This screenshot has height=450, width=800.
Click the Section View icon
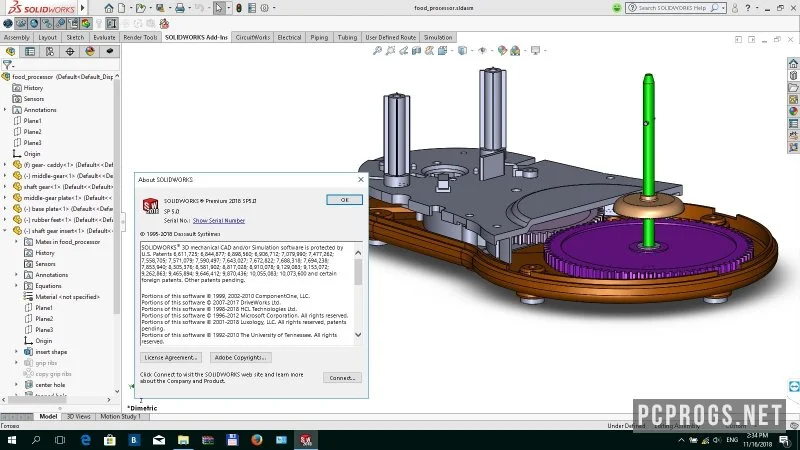pyautogui.click(x=416, y=51)
